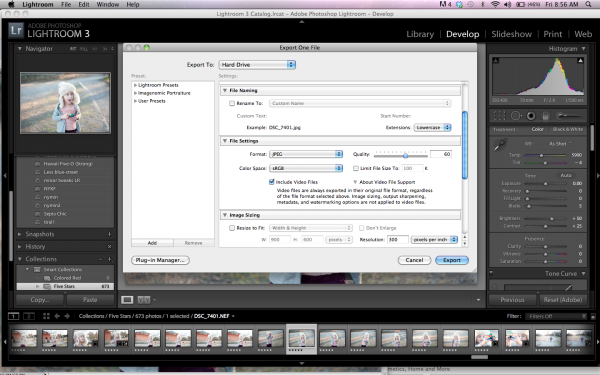Select the Adjustment Brush tool
Viewport: 600px width, 375px height.
569,116
